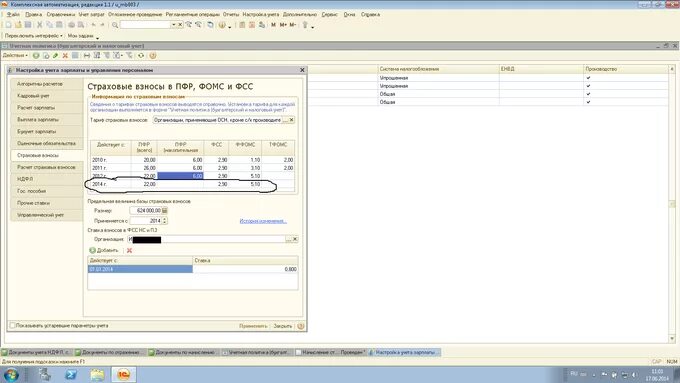The height and width of the screenshot is (383, 680).
Task: Click the M- memory subtract toolbar icon
Action: (x=293, y=25)
